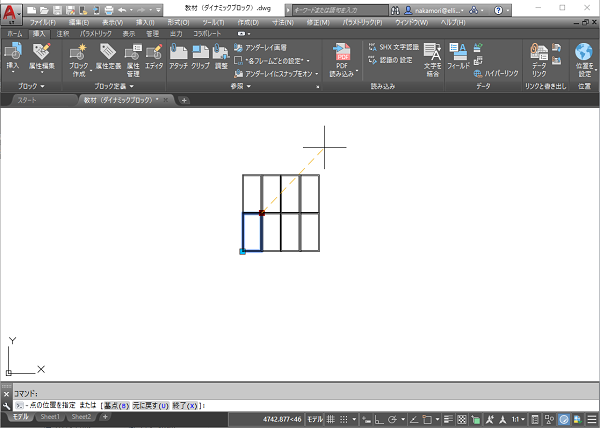Image resolution: width=600 pixels, height=428 pixels.
Task: Click the annotation scale visibility icon
Action: pyautogui.click(x=490, y=420)
